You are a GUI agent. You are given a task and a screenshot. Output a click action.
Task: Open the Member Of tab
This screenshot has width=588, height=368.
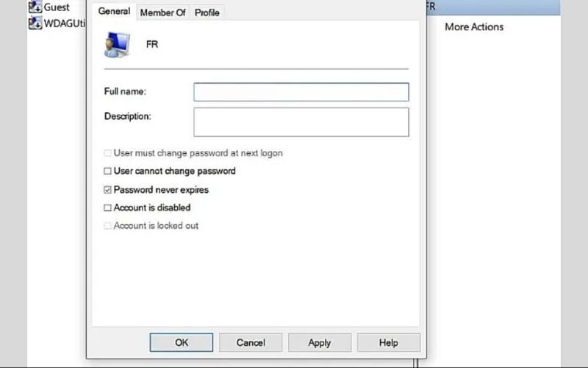click(162, 13)
